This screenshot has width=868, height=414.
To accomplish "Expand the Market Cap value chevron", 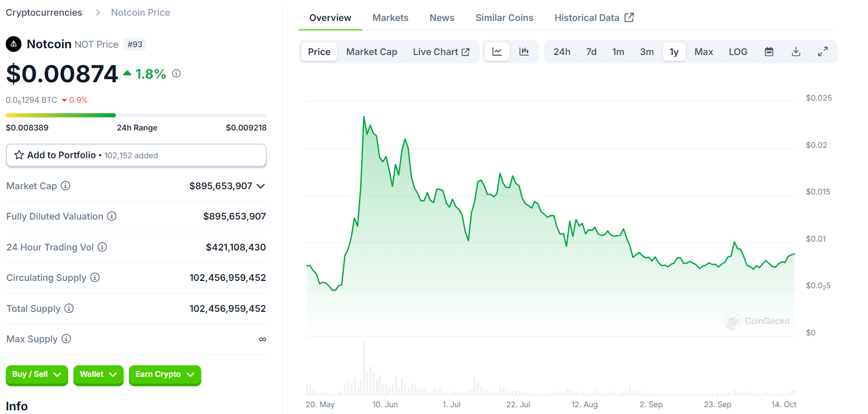I will 261,186.
